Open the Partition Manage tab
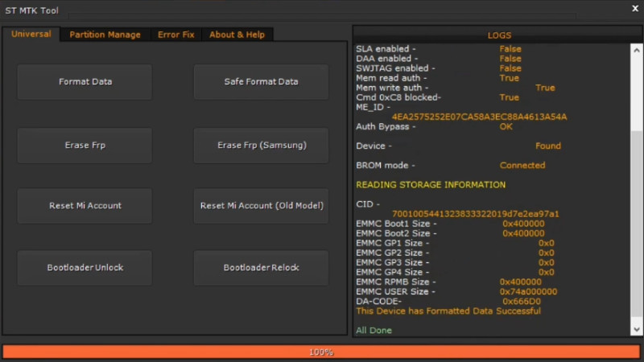This screenshot has height=362, width=644. coord(105,35)
